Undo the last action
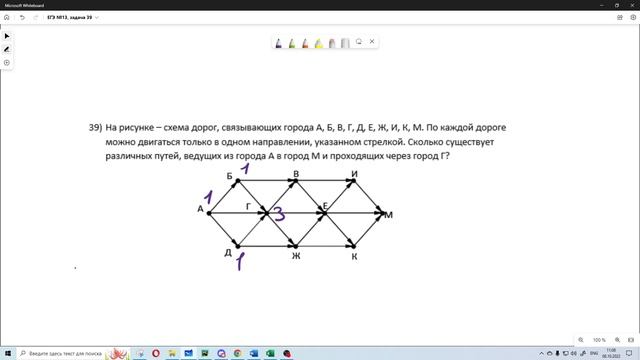The image size is (640, 360). tap(22, 18)
